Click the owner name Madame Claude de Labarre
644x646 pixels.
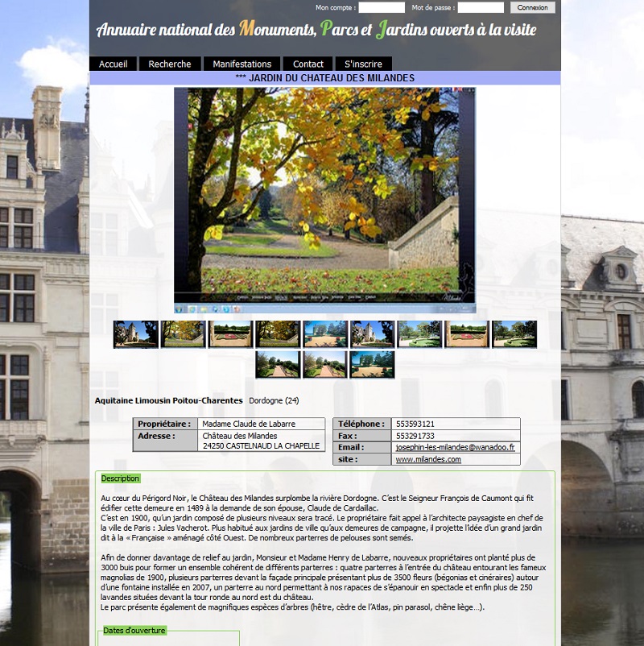click(249, 424)
